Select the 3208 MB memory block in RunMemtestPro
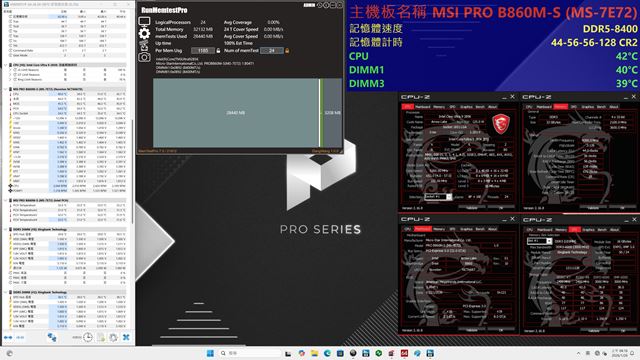The width and height of the screenshot is (640, 360). 333,113
